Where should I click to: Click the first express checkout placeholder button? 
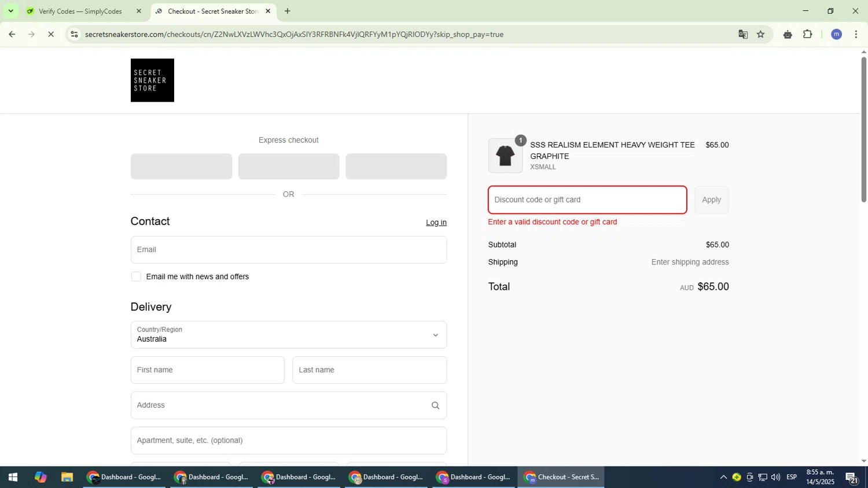[181, 167]
